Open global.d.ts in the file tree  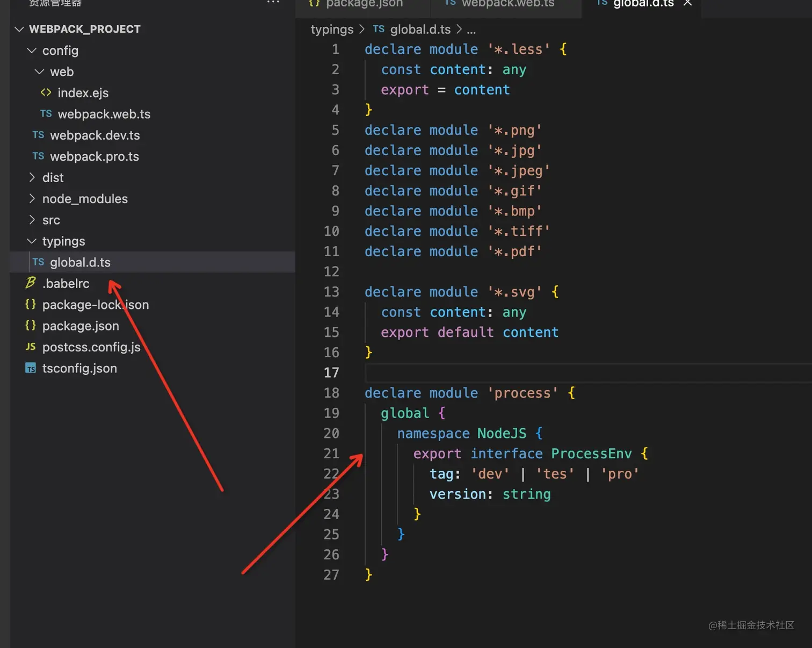(81, 262)
